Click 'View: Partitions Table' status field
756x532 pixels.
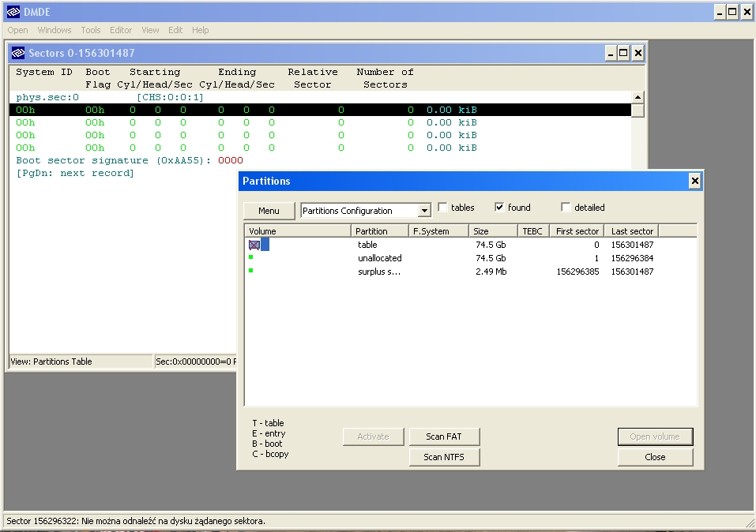[x=81, y=362]
